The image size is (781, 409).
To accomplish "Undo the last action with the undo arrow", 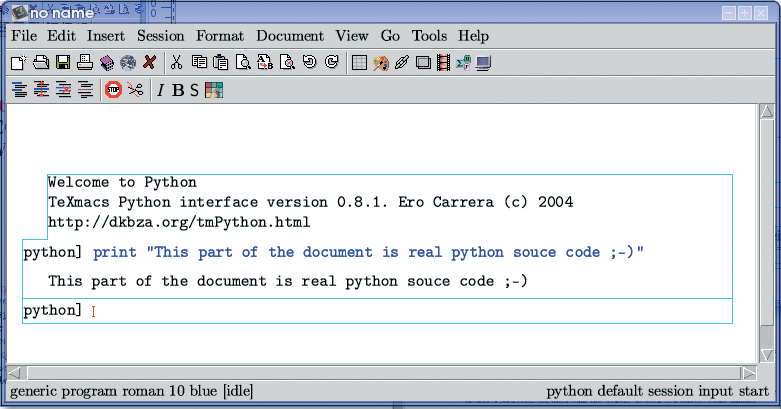I will pos(310,62).
